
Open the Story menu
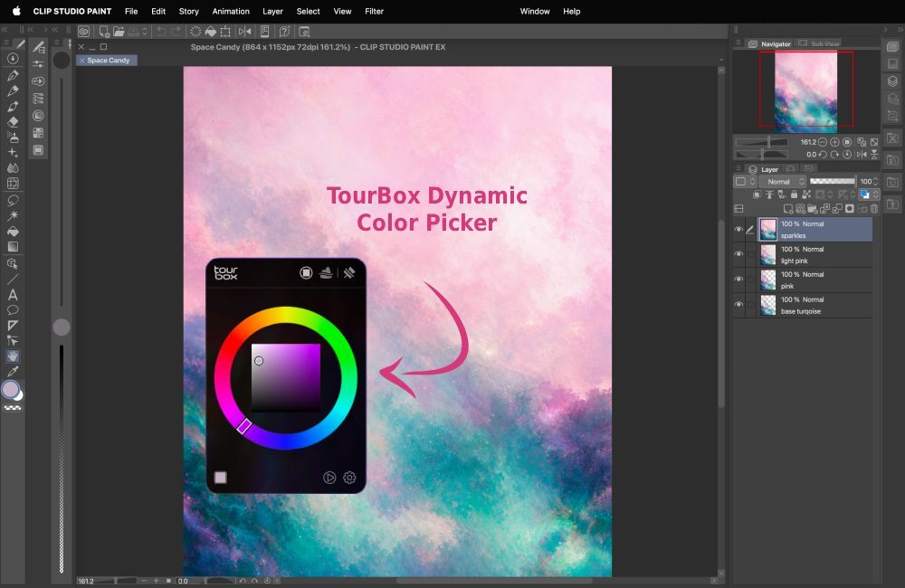click(189, 11)
